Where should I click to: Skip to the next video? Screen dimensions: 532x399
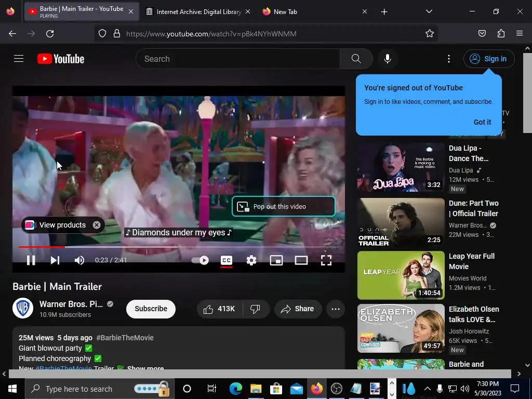(55, 260)
